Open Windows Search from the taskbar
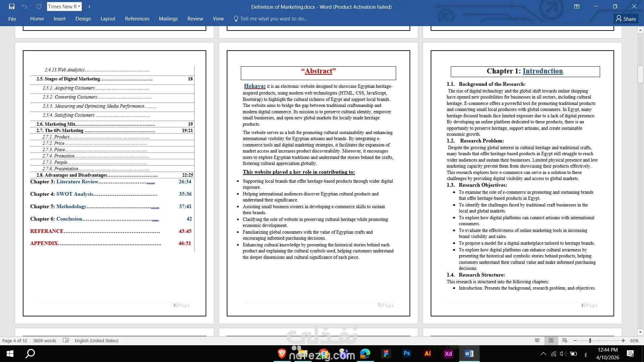The image size is (644, 362). tap(30, 354)
